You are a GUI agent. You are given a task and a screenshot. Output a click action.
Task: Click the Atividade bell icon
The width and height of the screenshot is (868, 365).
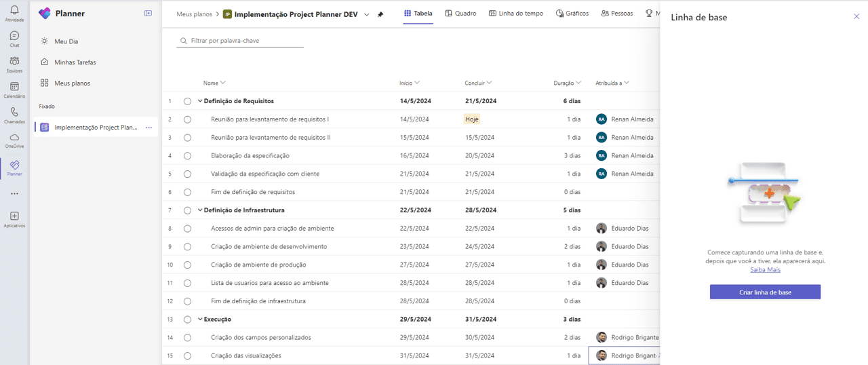tap(14, 10)
